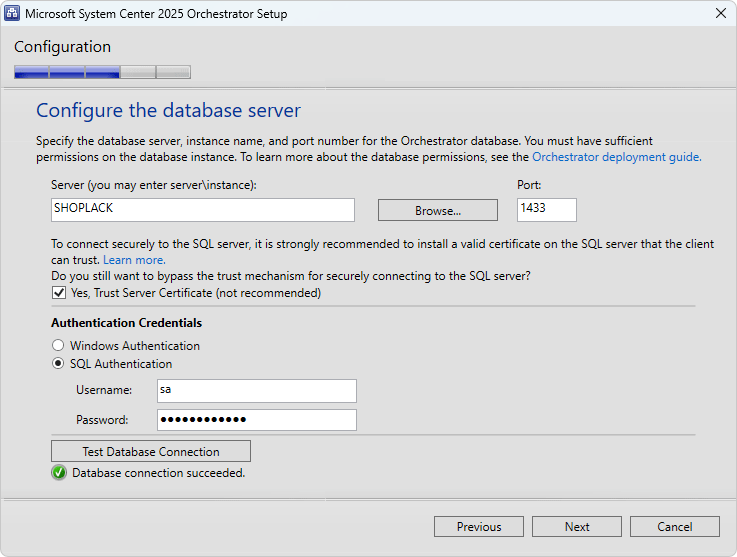Viewport: 737px width, 557px height.
Task: Click the 'Port:' label
Action: pos(529,185)
